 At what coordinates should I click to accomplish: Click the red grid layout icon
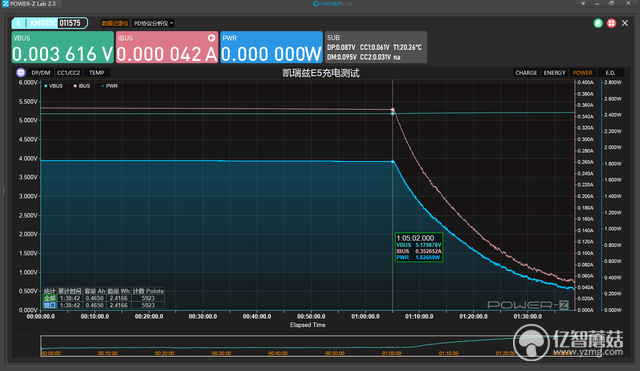pos(611,23)
